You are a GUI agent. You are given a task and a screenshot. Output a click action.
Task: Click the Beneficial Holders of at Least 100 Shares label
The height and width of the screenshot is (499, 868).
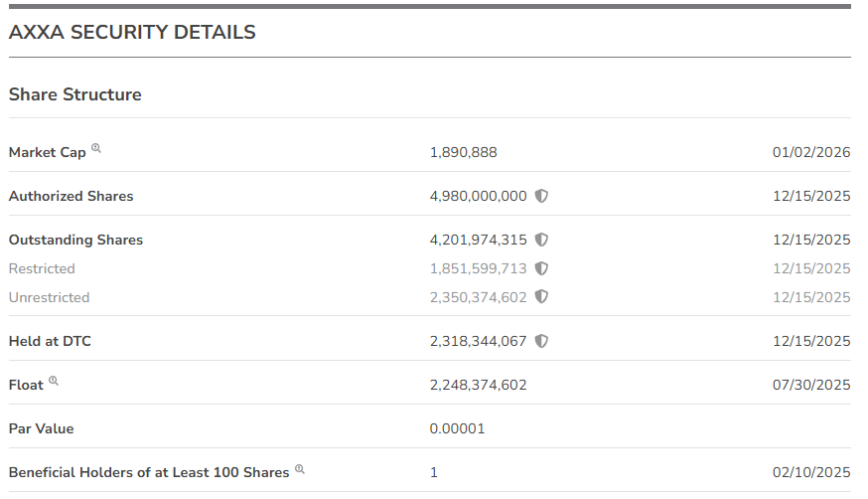149,472
